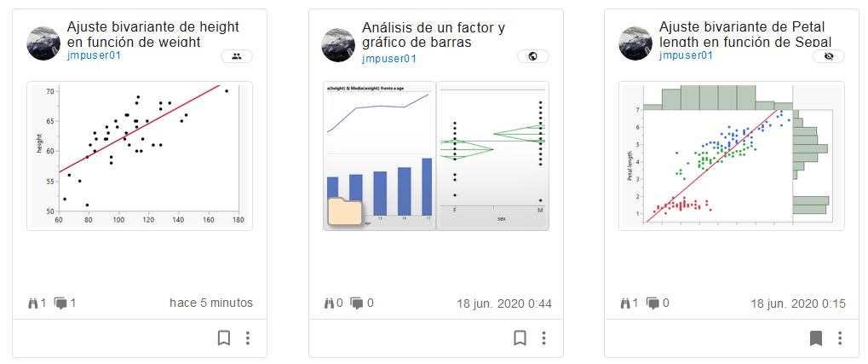
Task: Click the public globe icon on Análisis card
Action: [x=532, y=57]
